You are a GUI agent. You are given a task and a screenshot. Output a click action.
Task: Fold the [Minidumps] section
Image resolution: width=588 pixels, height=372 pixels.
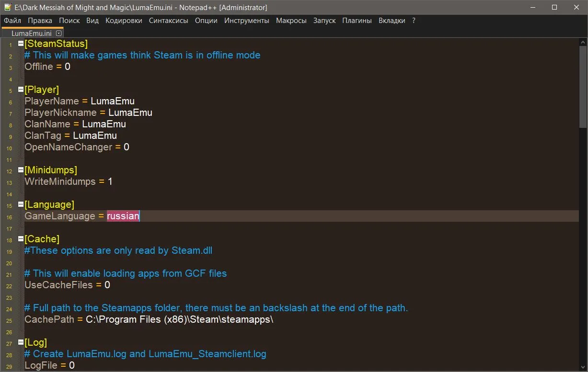[21, 170]
